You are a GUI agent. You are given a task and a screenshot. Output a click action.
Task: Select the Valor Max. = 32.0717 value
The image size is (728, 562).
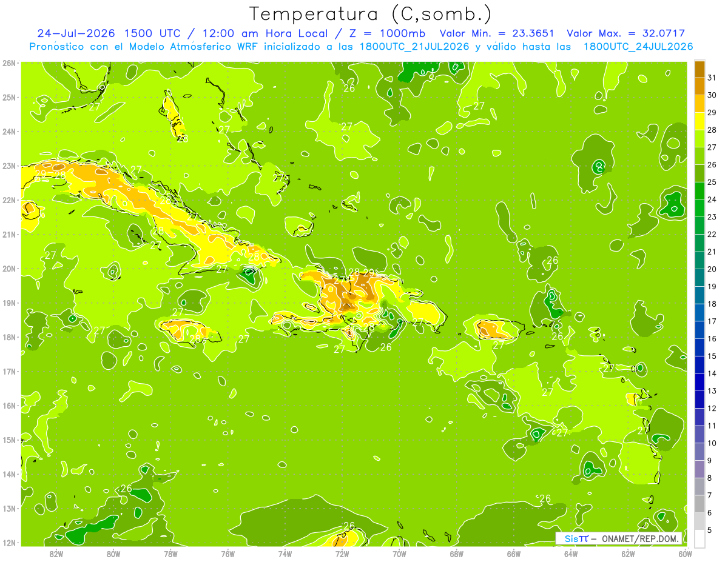[x=626, y=33]
